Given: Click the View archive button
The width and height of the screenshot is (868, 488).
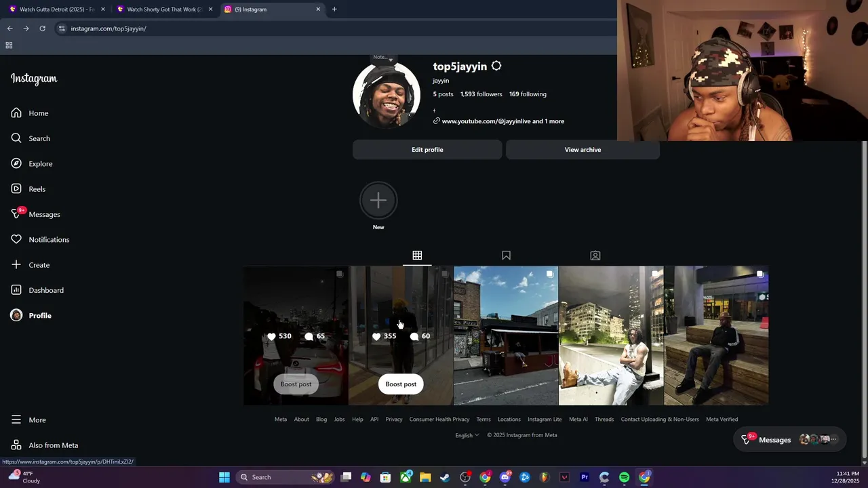Looking at the screenshot, I should click(583, 150).
